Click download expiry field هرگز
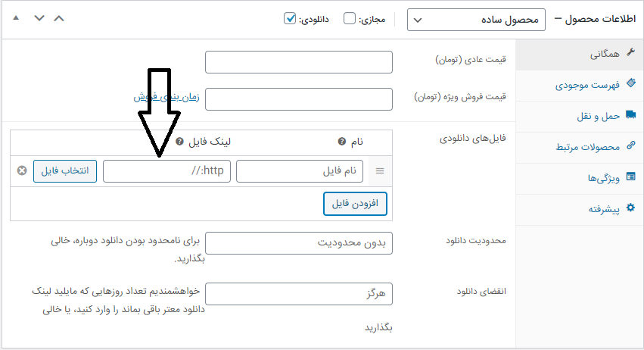 [x=299, y=294]
